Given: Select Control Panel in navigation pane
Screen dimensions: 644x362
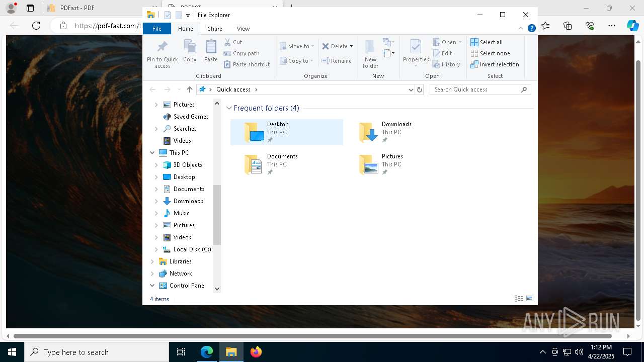Looking at the screenshot, I should (187, 286).
